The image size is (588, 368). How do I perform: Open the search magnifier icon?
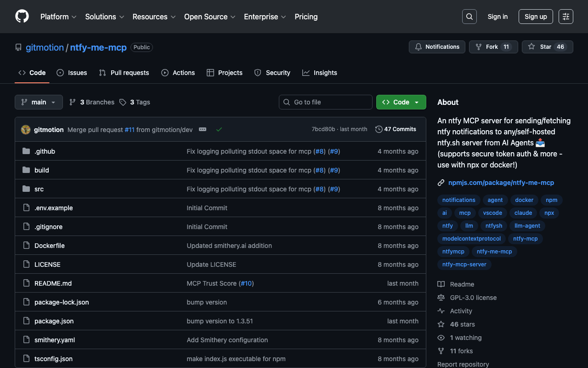coord(469,17)
